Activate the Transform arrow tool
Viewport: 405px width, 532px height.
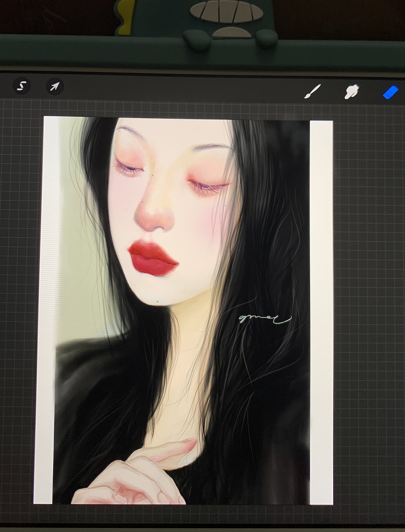[x=55, y=86]
